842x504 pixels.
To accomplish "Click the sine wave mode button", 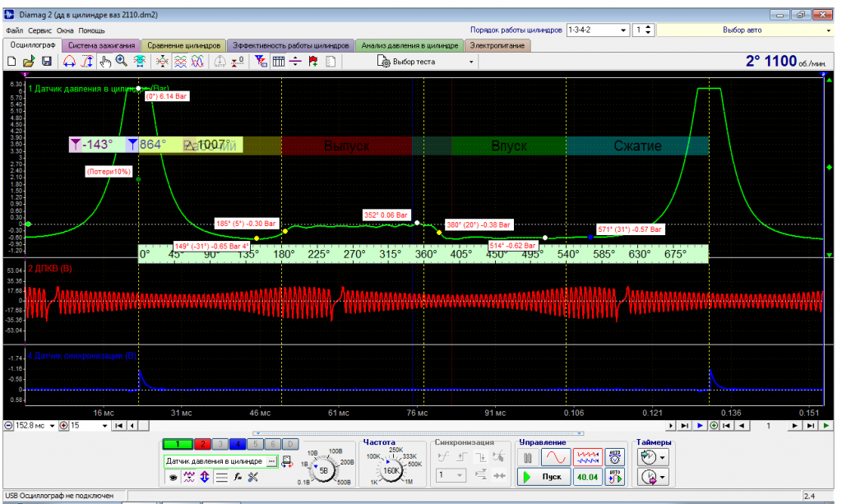I will 555,457.
